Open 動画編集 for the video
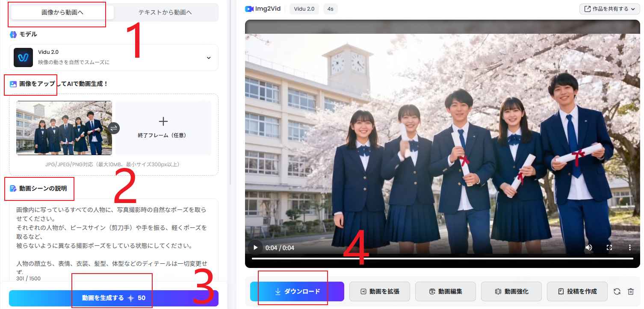644x309 pixels. pos(446,291)
